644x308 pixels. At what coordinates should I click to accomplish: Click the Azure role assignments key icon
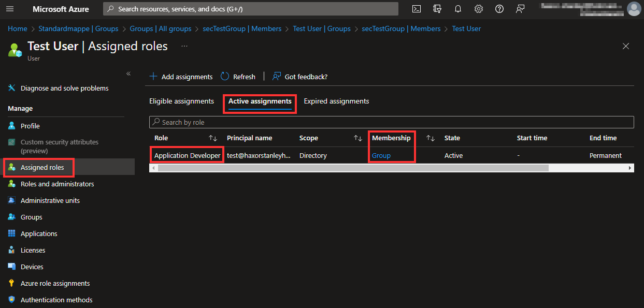[12, 283]
